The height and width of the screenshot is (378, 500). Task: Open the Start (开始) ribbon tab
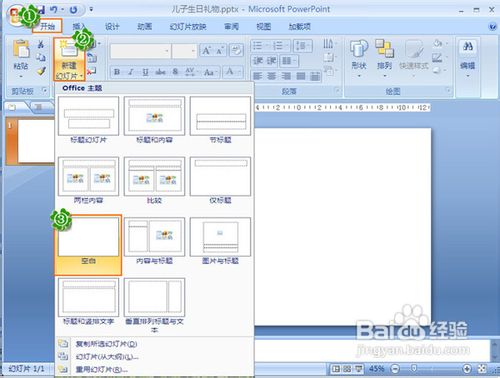click(x=47, y=26)
